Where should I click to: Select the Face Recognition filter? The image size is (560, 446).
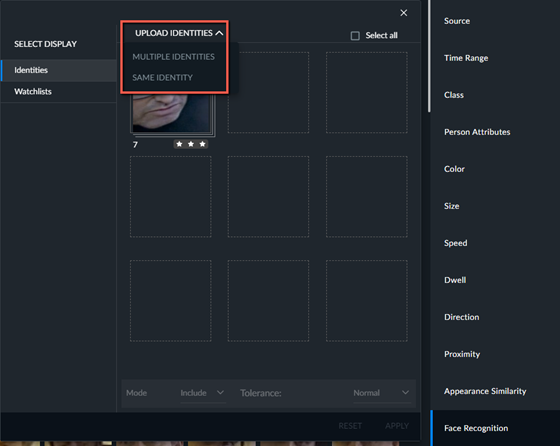[x=495, y=428]
